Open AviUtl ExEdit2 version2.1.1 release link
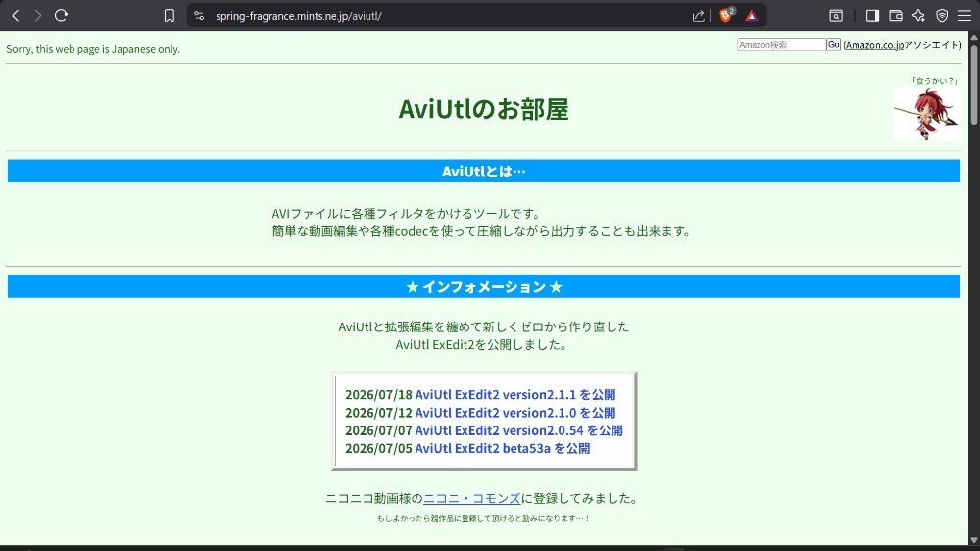 pyautogui.click(x=515, y=395)
